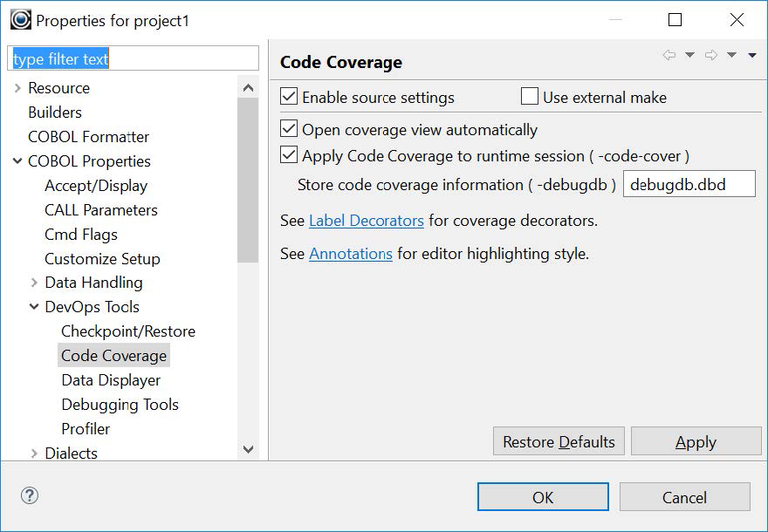Click the Restore Defaults button

click(x=559, y=441)
